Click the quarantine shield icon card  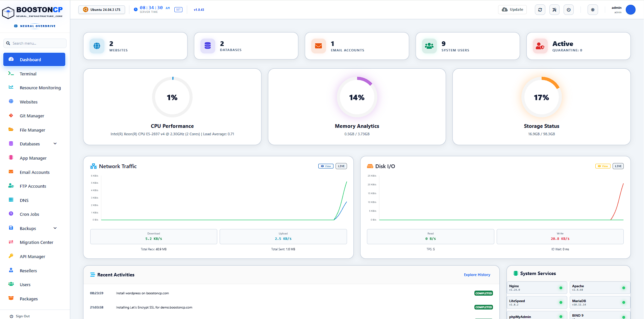(540, 46)
